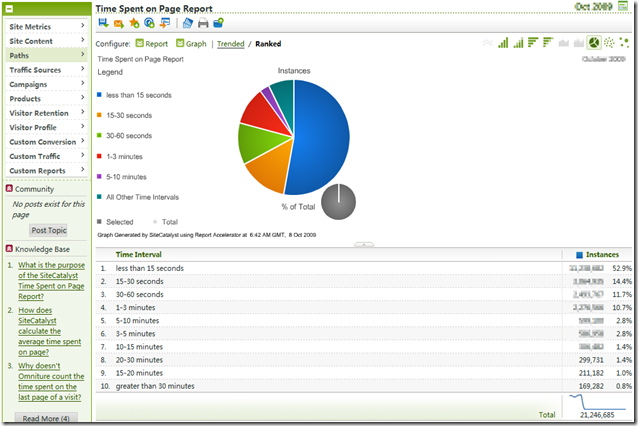Image resolution: width=638 pixels, height=426 pixels.
Task: Click the download report toolbar icon
Action: coord(102,23)
